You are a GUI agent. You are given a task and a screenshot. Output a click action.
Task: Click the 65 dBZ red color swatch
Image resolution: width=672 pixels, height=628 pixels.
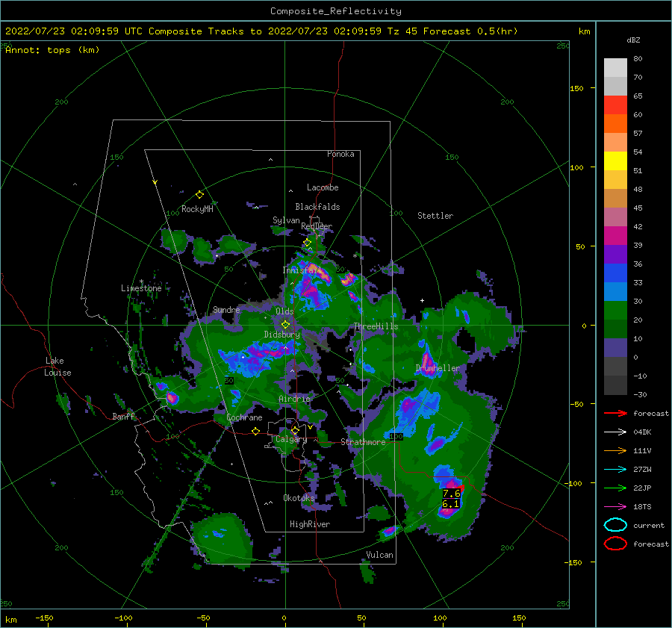pyautogui.click(x=615, y=105)
